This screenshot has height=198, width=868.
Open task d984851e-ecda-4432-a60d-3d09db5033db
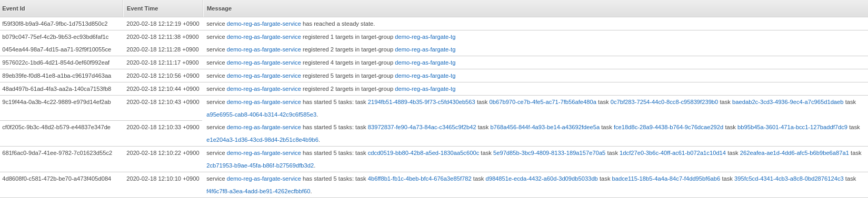[x=542, y=179]
